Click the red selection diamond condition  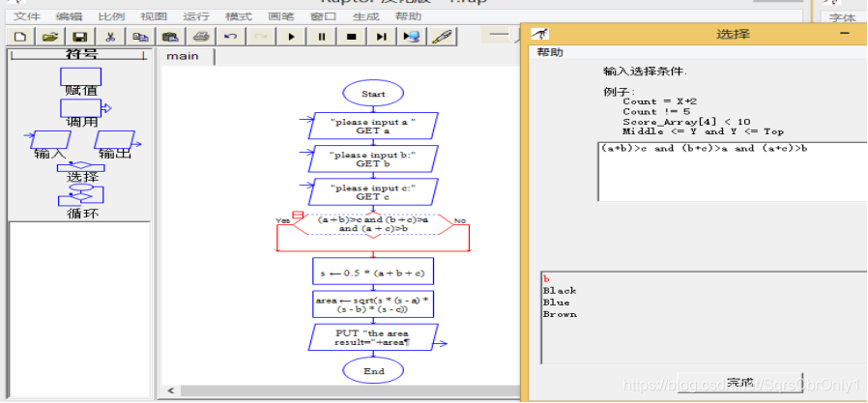[373, 224]
